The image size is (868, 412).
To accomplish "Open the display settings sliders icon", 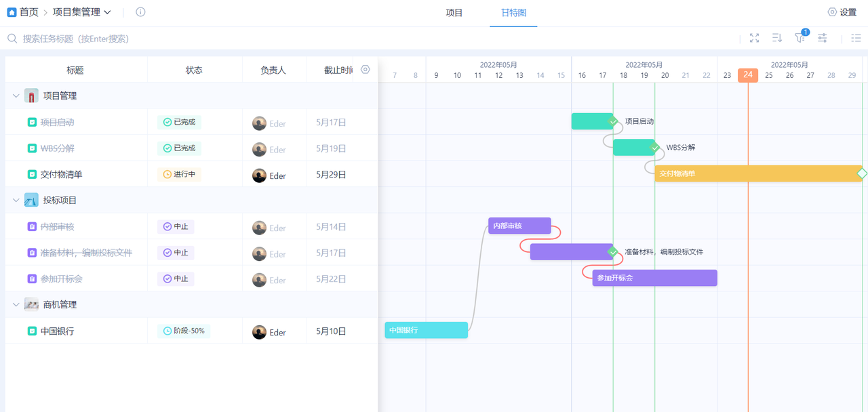I will point(823,39).
